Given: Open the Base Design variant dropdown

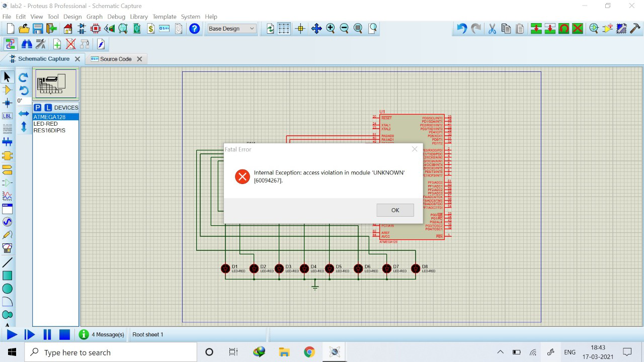Looking at the screenshot, I should coord(231,29).
